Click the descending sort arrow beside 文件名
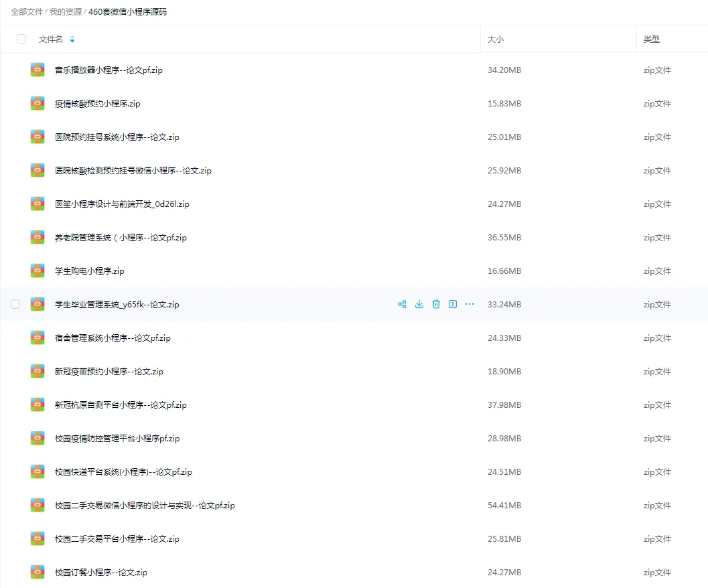The width and height of the screenshot is (708, 588). coord(72,41)
